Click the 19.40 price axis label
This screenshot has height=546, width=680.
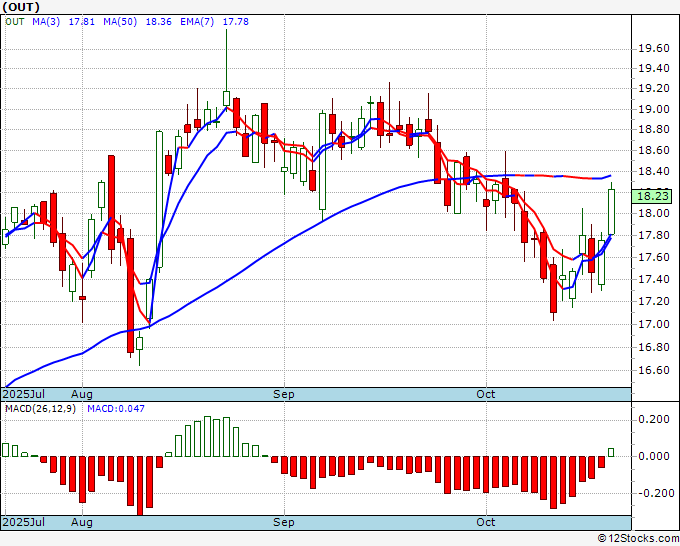pyautogui.click(x=654, y=68)
